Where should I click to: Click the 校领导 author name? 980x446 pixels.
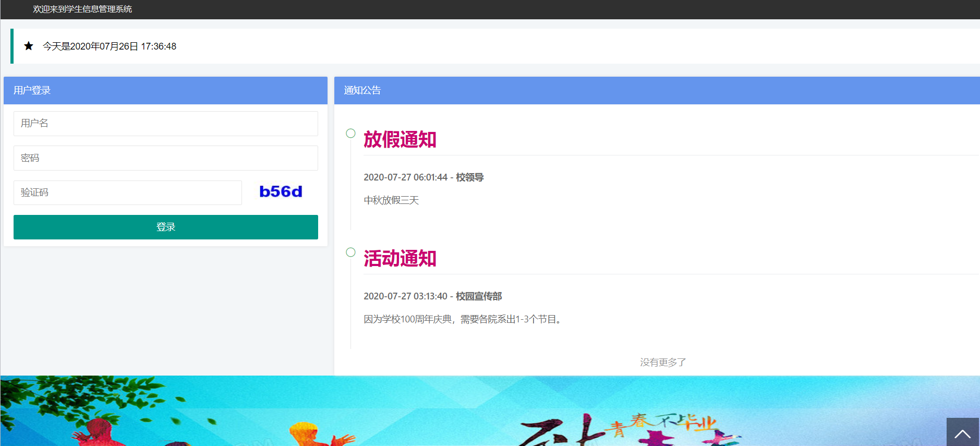469,177
